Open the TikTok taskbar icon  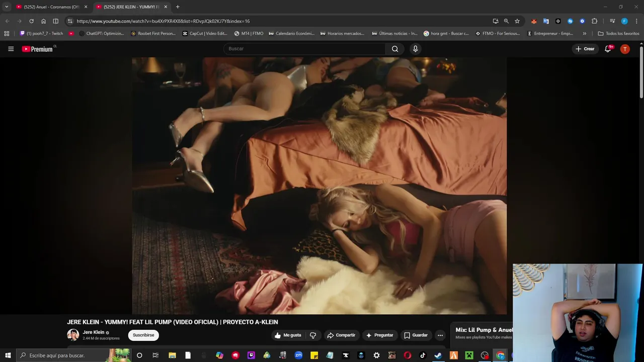pos(423,355)
